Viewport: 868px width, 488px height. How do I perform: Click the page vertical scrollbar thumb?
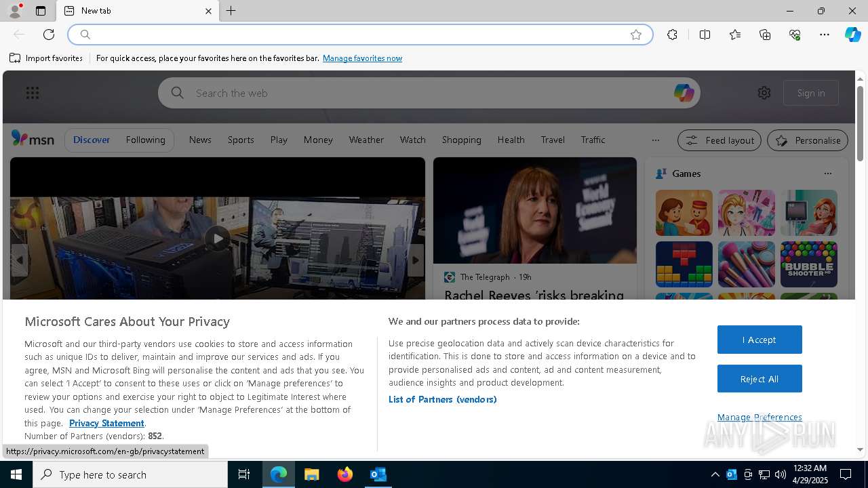pyautogui.click(x=860, y=123)
